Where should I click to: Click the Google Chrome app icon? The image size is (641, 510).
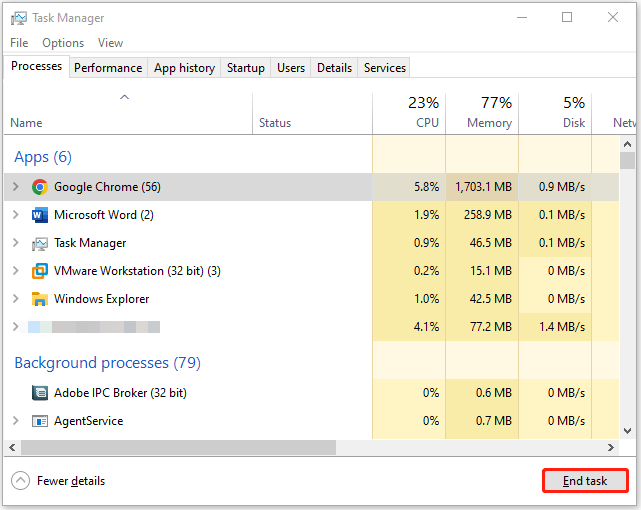click(40, 187)
